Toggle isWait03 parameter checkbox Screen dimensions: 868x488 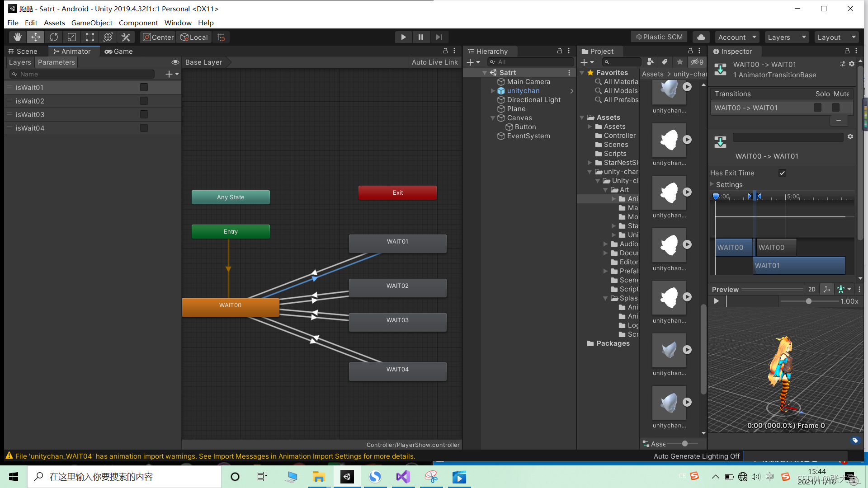144,114
